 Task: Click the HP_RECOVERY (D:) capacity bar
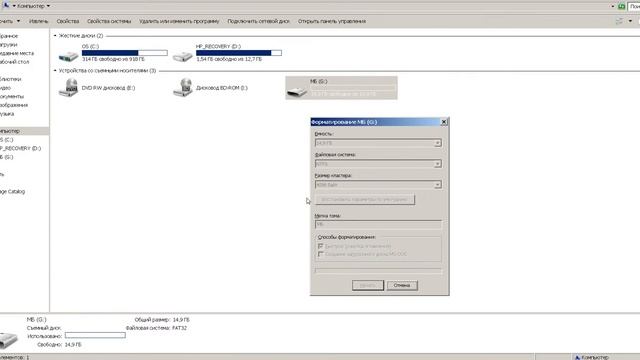pyautogui.click(x=239, y=53)
